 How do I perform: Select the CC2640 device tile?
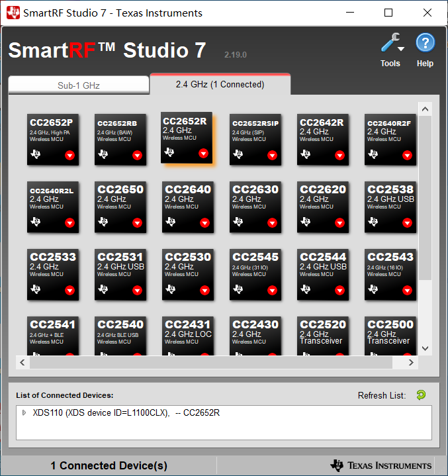click(188, 207)
